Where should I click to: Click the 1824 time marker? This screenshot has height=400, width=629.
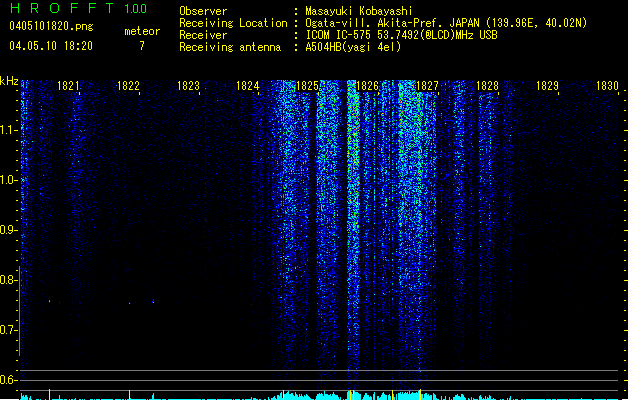point(248,86)
